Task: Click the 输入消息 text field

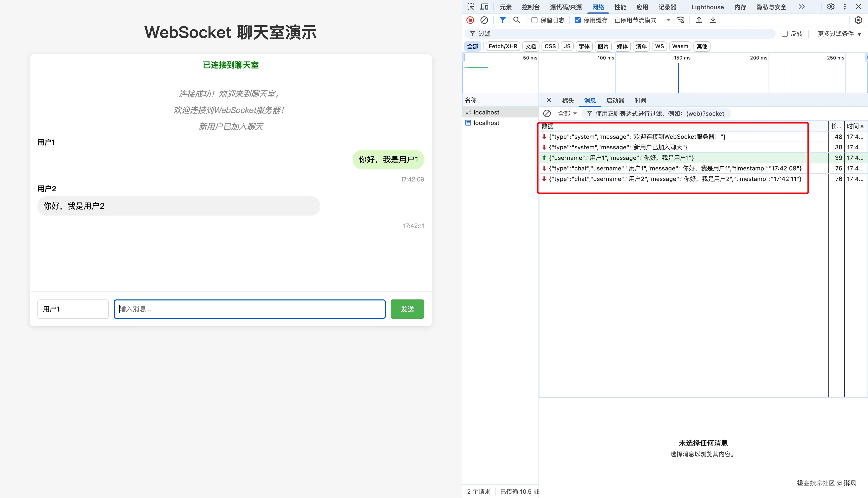Action: click(x=250, y=309)
